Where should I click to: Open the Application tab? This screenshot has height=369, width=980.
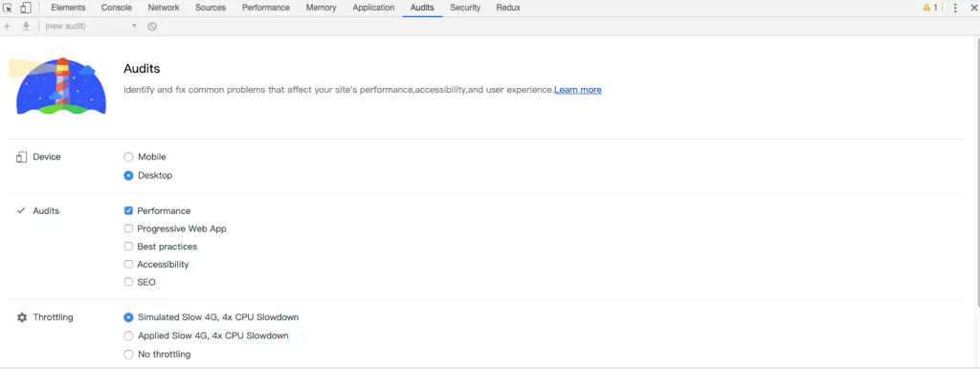point(374,8)
